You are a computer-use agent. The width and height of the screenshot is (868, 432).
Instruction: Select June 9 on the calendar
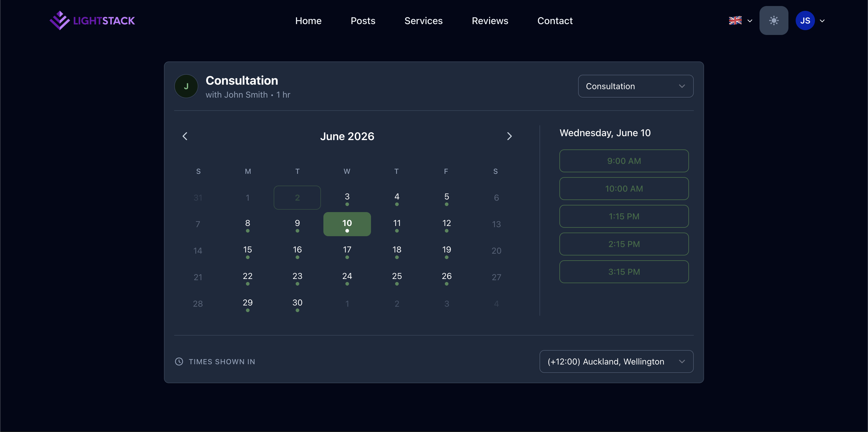point(297,224)
